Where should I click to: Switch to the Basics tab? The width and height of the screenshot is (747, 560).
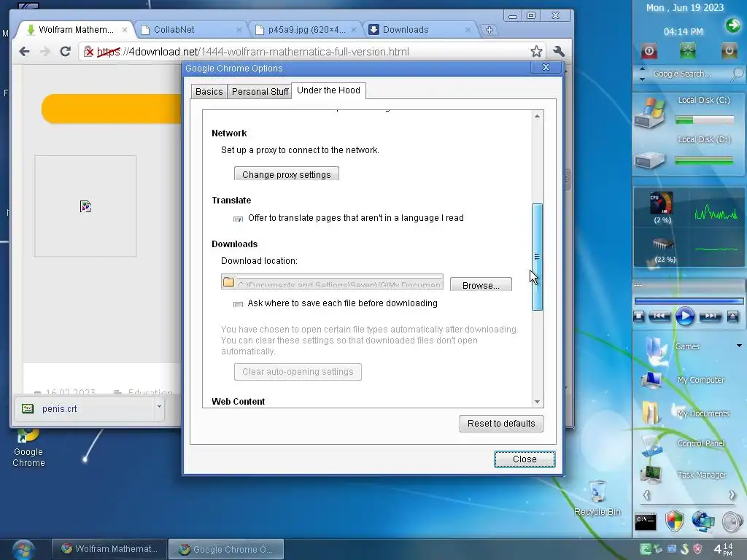[209, 91]
